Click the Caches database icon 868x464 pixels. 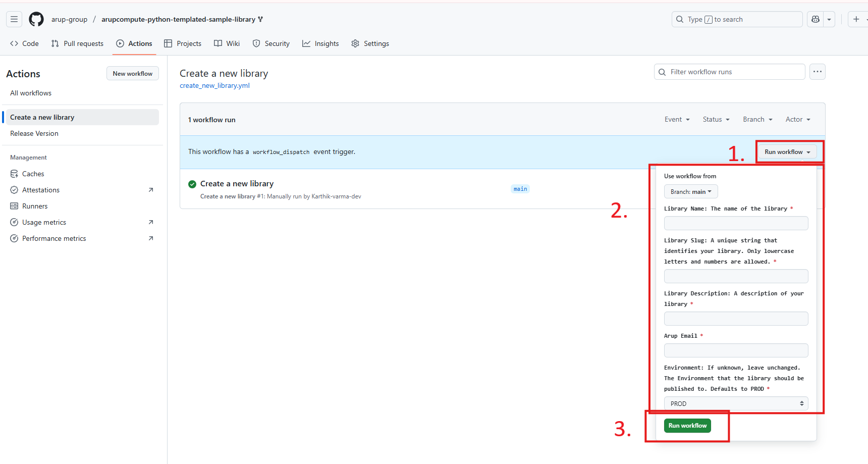click(x=14, y=174)
